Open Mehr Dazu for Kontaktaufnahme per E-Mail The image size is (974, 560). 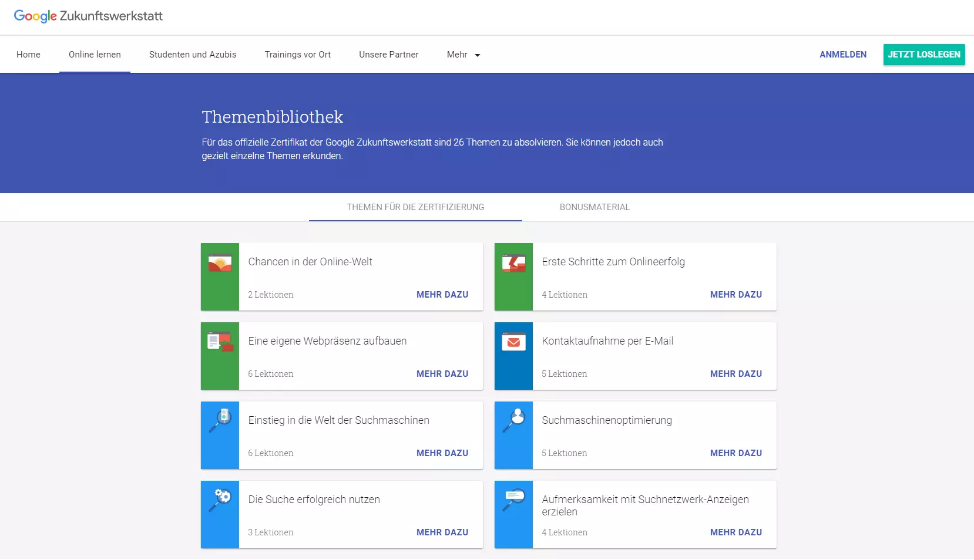click(x=735, y=374)
